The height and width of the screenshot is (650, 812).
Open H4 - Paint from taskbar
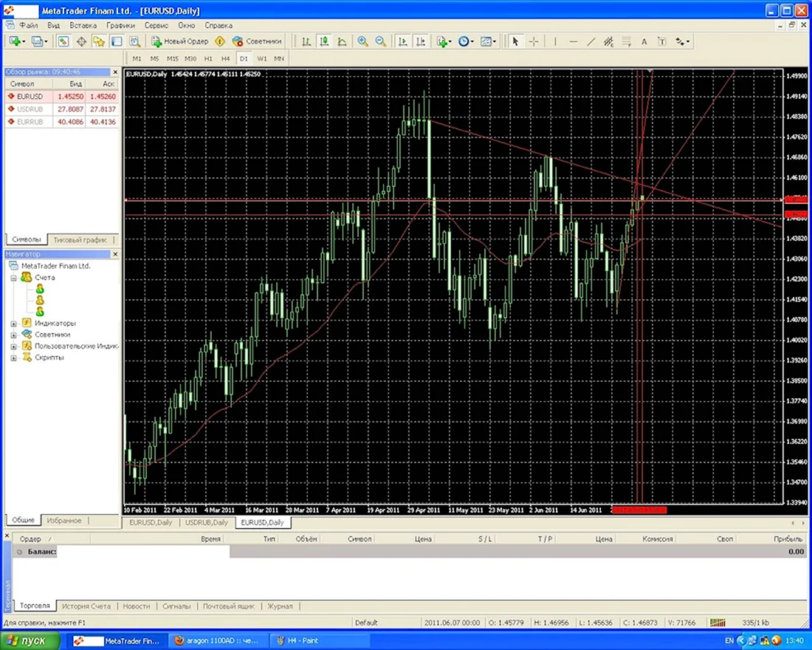click(x=321, y=640)
